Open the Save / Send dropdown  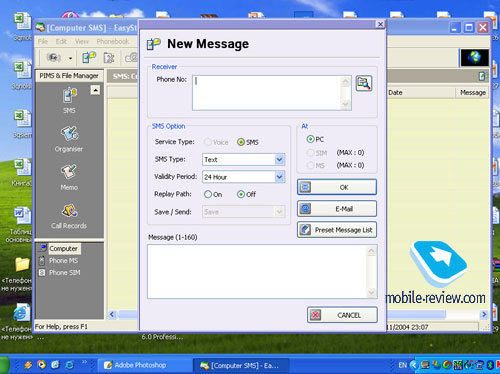tap(279, 211)
